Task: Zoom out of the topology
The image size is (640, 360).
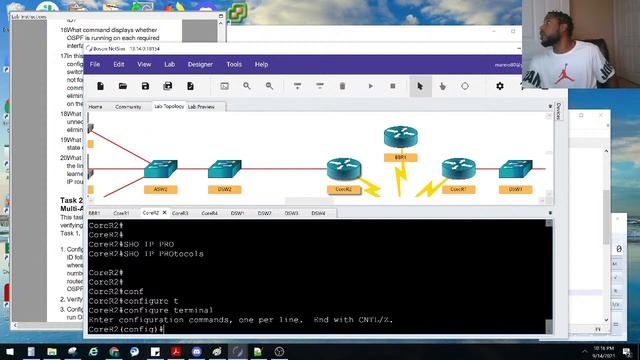Action: coord(269,86)
